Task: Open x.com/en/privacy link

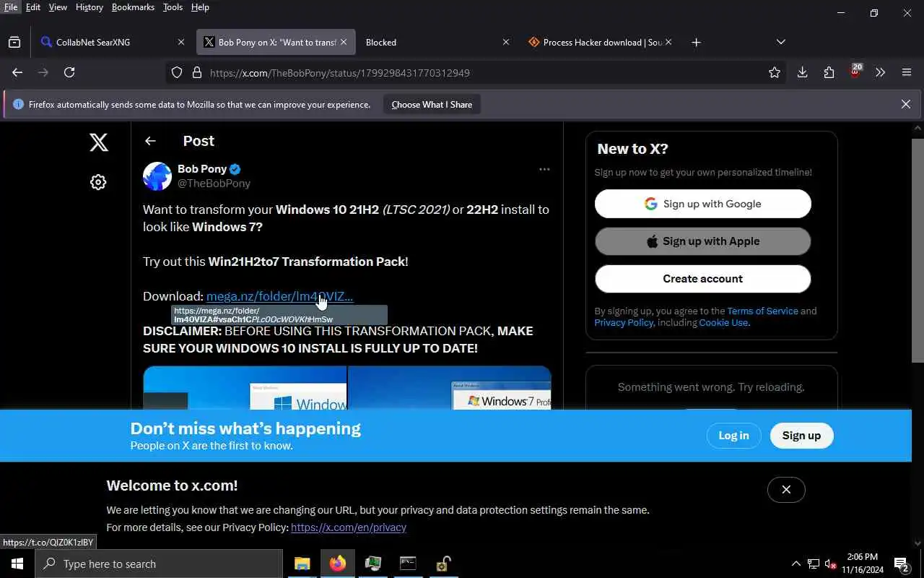Action: pos(349,527)
